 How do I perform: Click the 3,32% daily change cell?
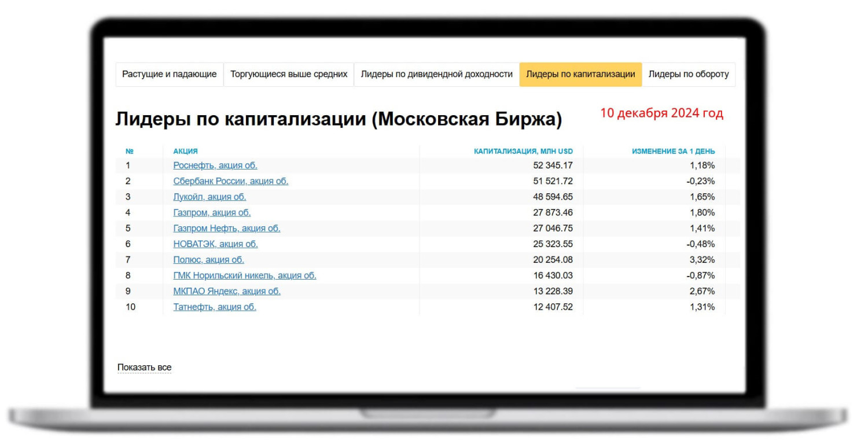(x=702, y=259)
